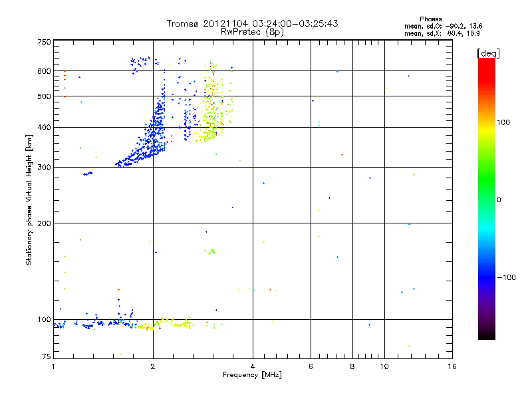532x399 pixels.
Task: Click the y-axis tick label '500'
Action: pyautogui.click(x=44, y=96)
